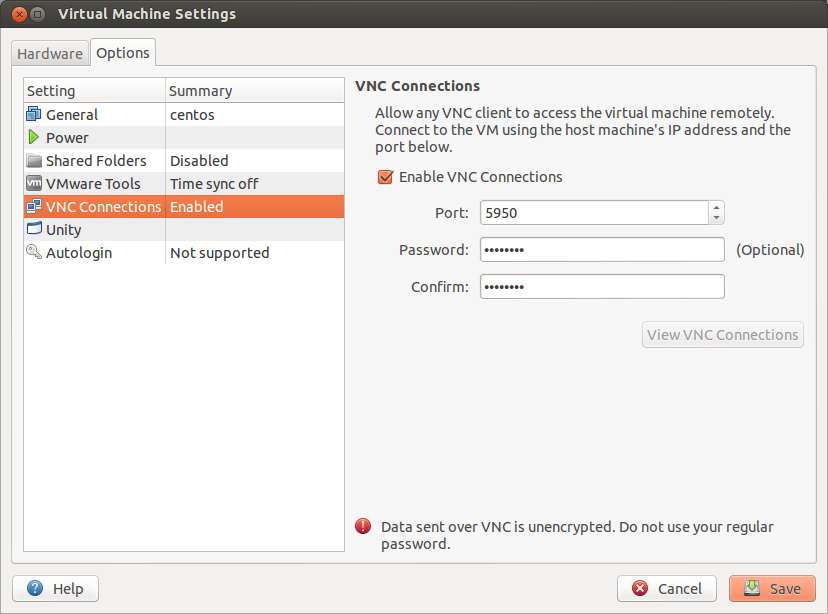This screenshot has width=828, height=614.
Task: Select the Unity window icon
Action: click(x=34, y=229)
